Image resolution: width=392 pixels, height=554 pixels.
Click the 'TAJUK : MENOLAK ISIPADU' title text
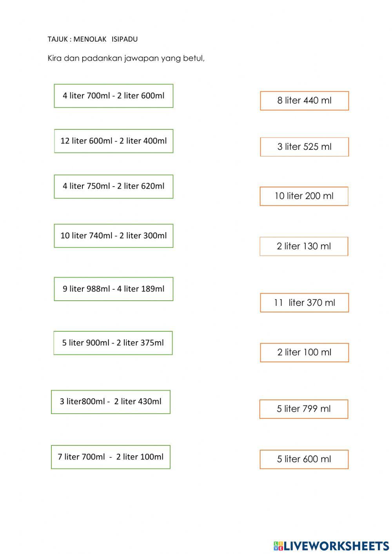point(93,39)
